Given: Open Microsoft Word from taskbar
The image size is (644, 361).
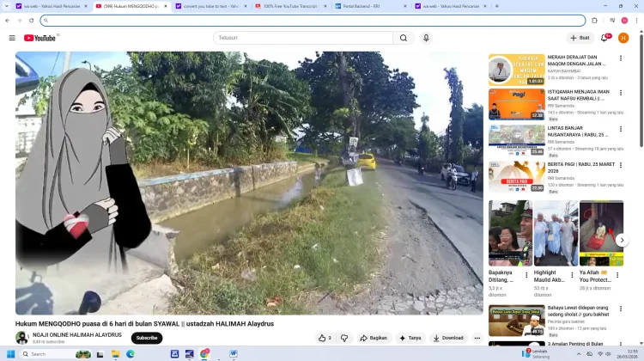Looking at the screenshot, I should (234, 354).
